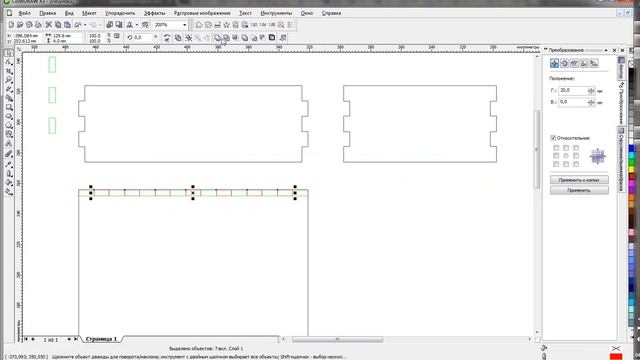Click the Cut scissors icon

click(49, 25)
